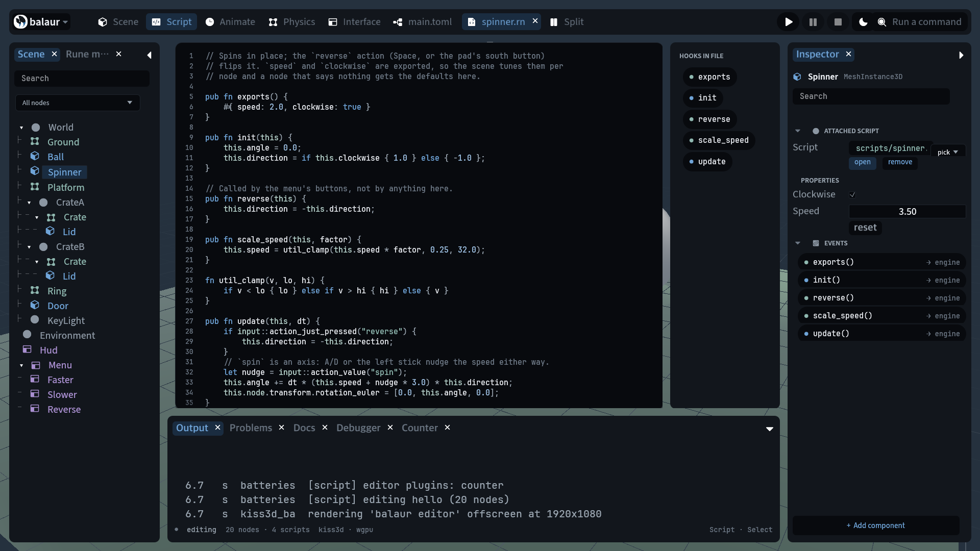Pause the running scene
The height and width of the screenshot is (551, 980).
(x=813, y=22)
